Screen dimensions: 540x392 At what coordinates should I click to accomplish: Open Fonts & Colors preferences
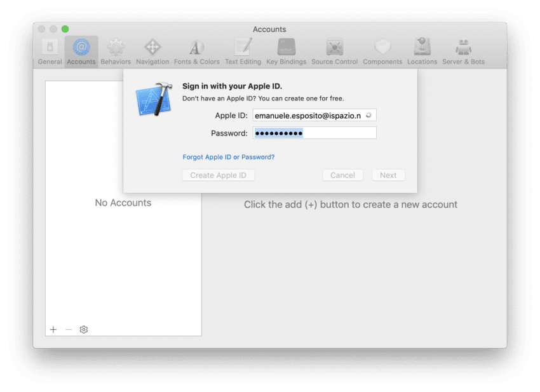tap(197, 51)
